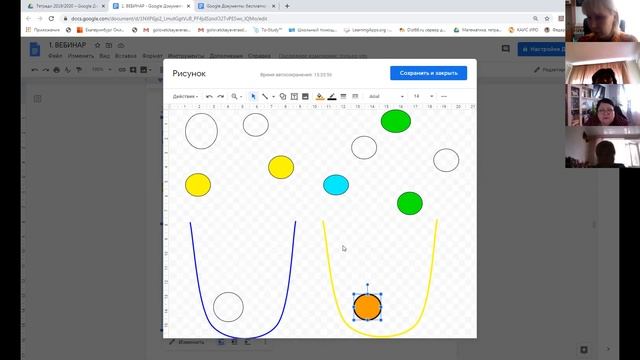The image size is (640, 360).
Task: Click Сохранить и закрыть button
Action: coord(429,73)
